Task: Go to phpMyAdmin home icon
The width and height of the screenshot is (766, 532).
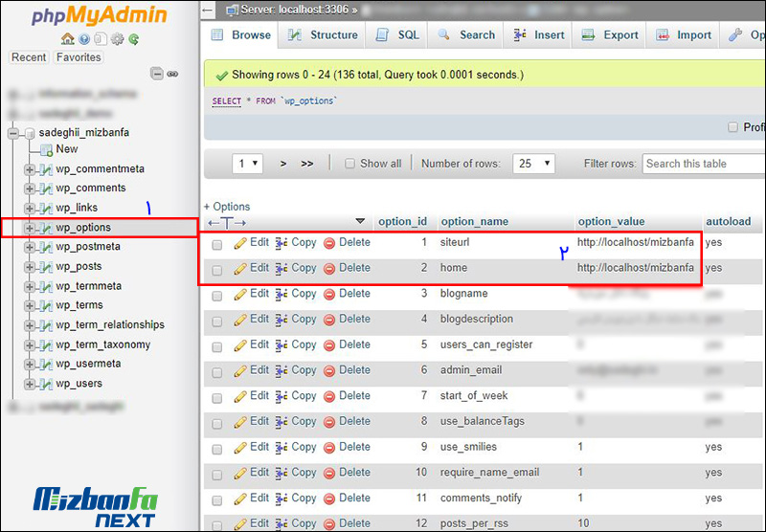Action: click(x=67, y=39)
